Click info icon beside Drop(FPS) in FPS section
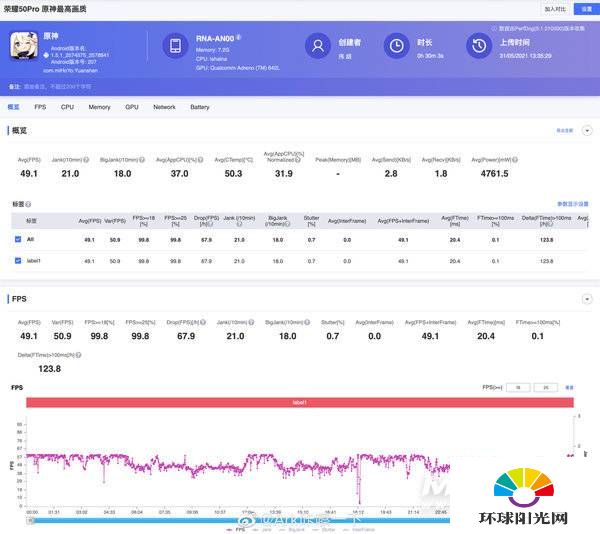This screenshot has width=600, height=534. [x=203, y=322]
